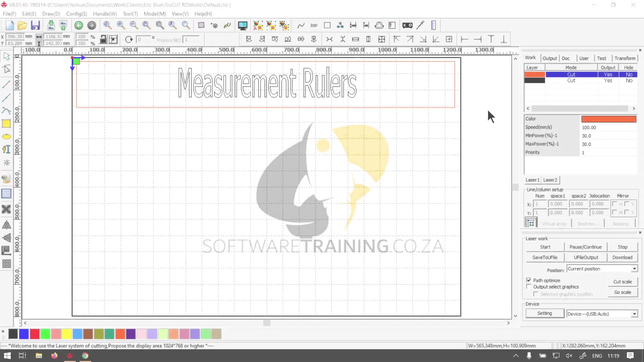
Task: Click the open folder icon
Action: (22, 25)
